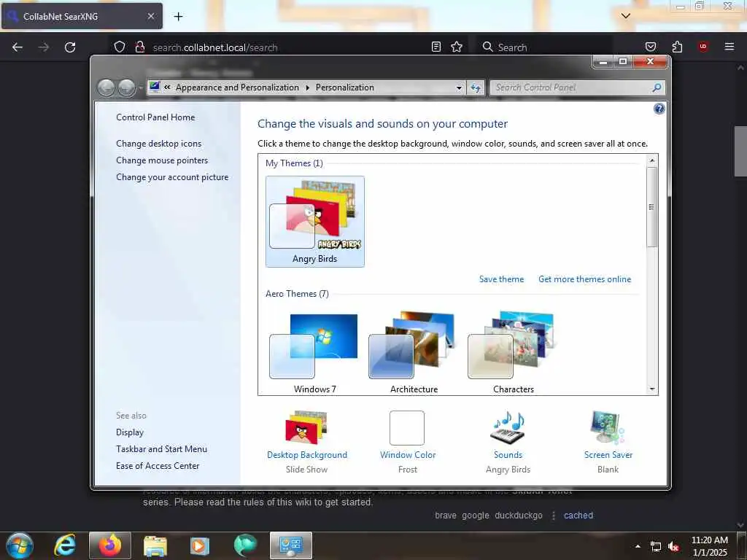This screenshot has height=560, width=747.
Task: Open Control Panel Home
Action: pos(155,117)
